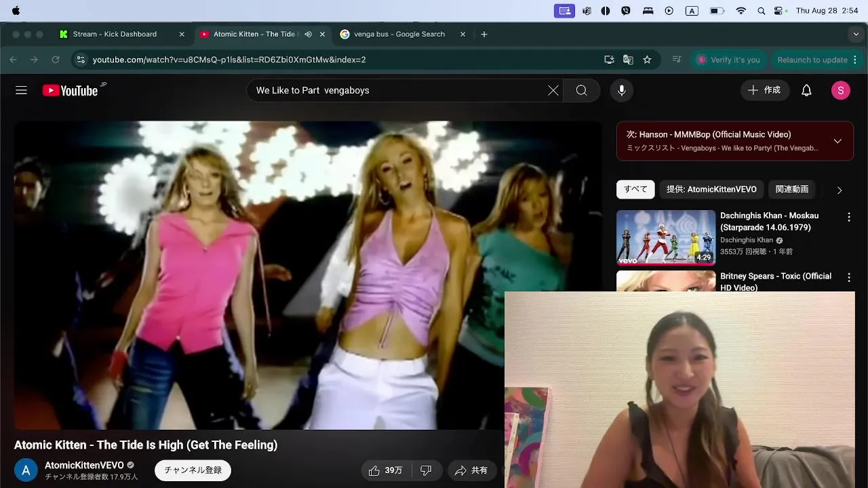Open a new Chrome tab

click(484, 34)
